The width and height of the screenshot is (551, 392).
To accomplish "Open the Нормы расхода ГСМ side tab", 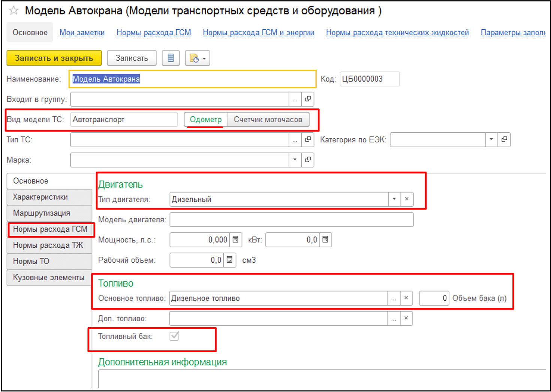I will click(50, 229).
